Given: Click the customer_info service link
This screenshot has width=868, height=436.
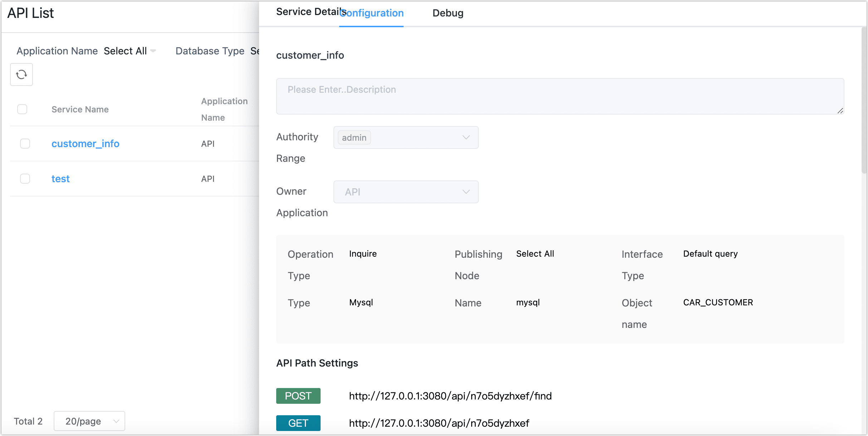Looking at the screenshot, I should click(85, 144).
